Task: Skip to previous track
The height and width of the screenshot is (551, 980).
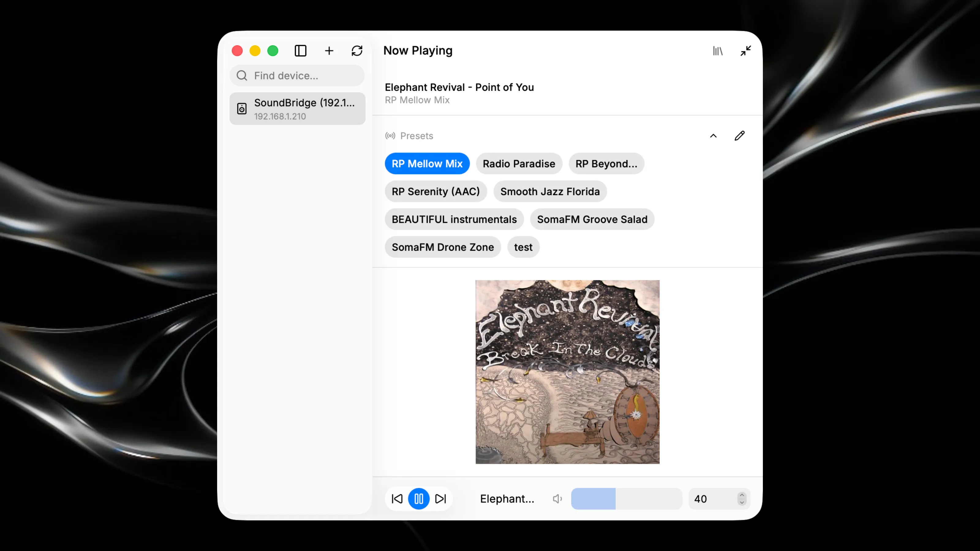Action: (x=397, y=499)
